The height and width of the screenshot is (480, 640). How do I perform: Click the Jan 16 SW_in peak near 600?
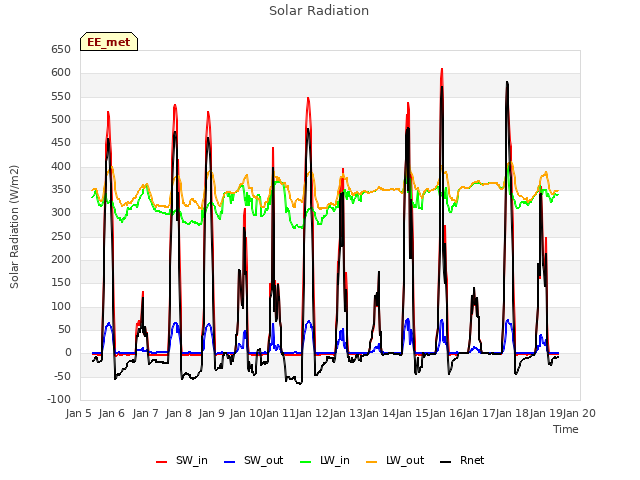point(442,69)
